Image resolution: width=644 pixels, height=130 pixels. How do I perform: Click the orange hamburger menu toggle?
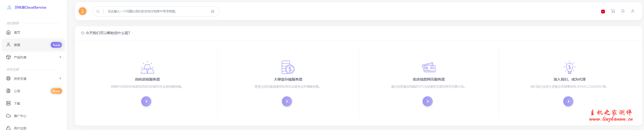coord(82,11)
